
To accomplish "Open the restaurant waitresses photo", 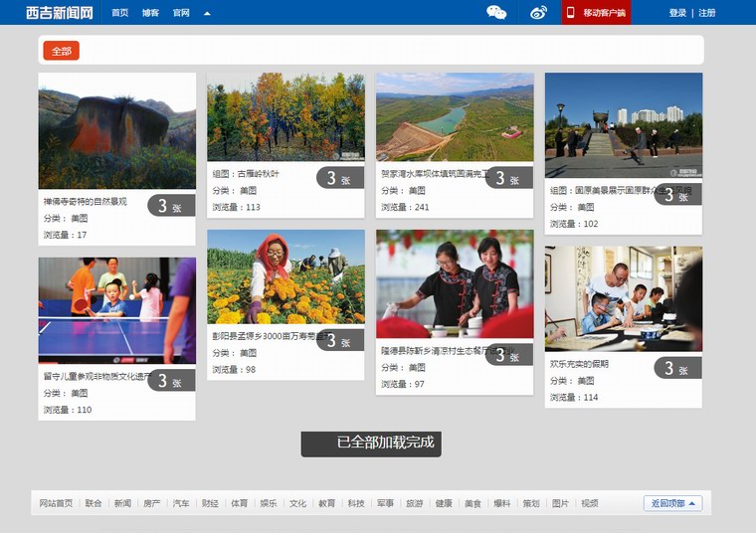I will click(x=455, y=283).
